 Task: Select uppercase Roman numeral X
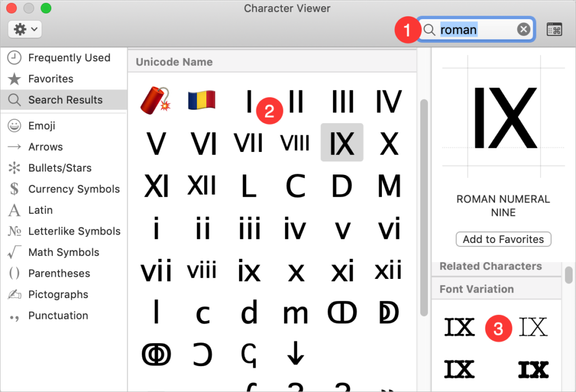389,143
